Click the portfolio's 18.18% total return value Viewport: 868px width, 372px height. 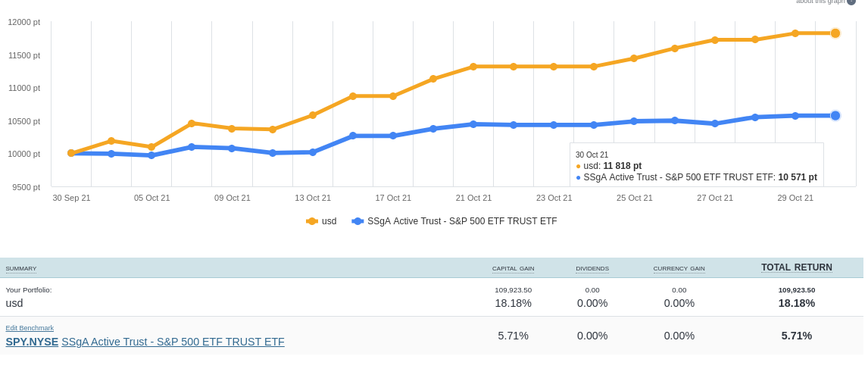(x=796, y=303)
